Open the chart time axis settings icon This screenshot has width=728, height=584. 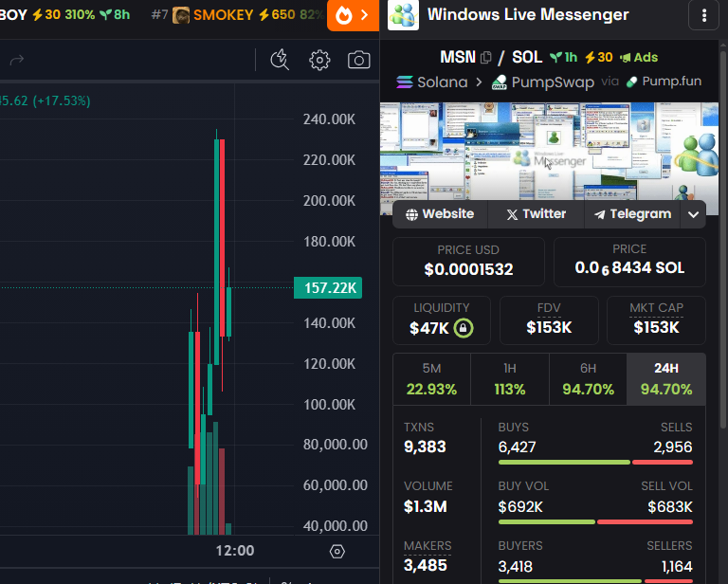tap(337, 551)
